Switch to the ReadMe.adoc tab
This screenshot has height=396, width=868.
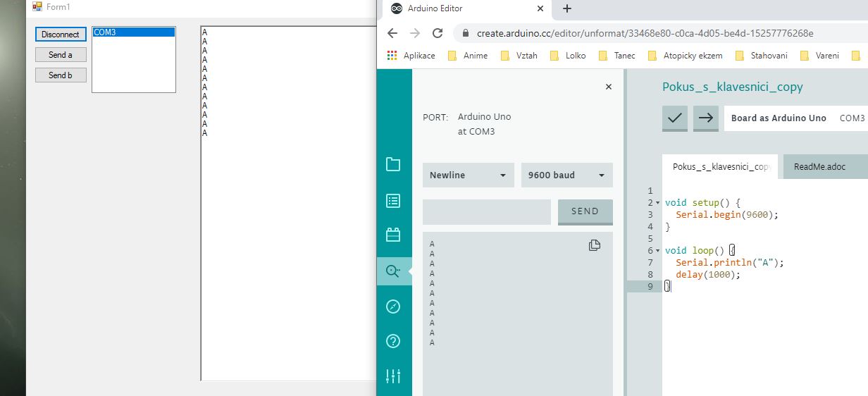coord(819,167)
